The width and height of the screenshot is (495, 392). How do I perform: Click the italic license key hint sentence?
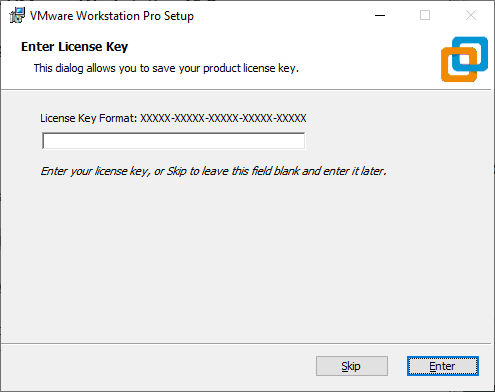213,171
